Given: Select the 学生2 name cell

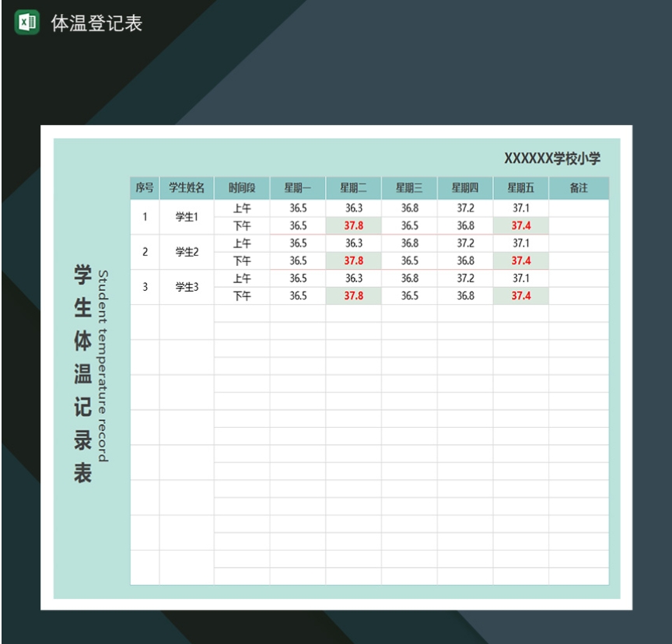Looking at the screenshot, I should 187,252.
